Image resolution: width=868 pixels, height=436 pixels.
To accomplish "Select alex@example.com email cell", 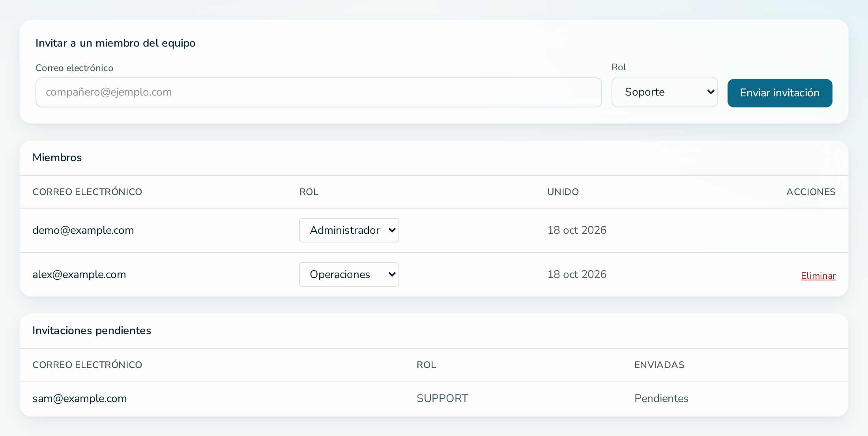I will 79,274.
